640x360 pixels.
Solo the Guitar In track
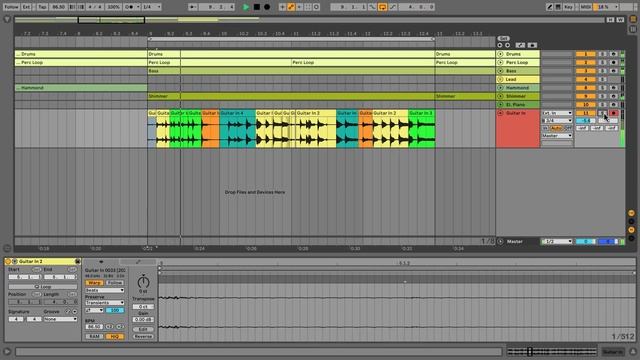coord(602,113)
